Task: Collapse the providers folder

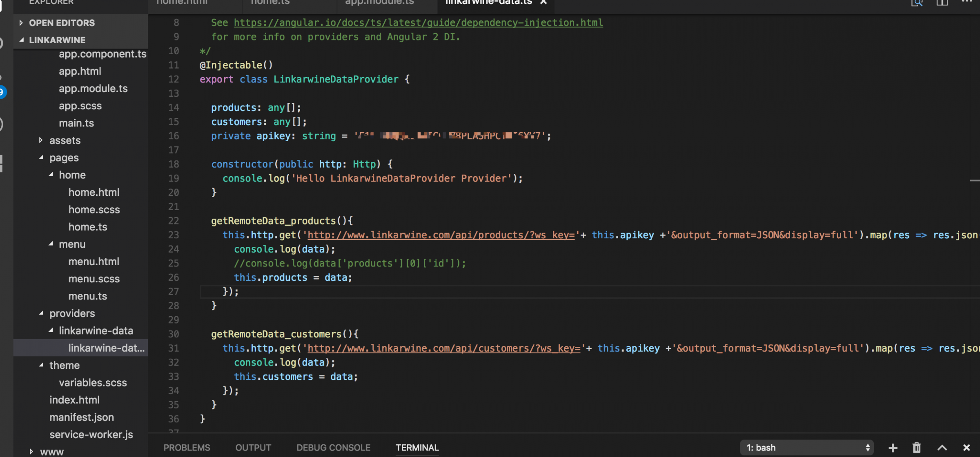Action: [x=41, y=313]
